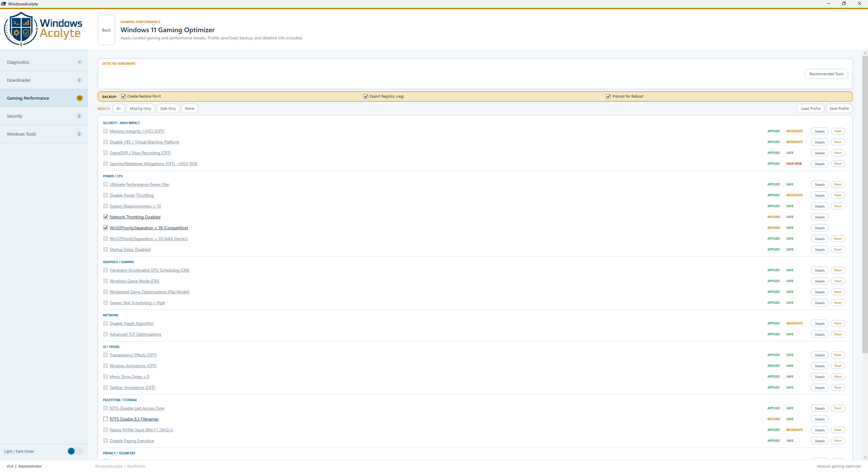The height and width of the screenshot is (472, 868).
Task: Open Details for Network Throttling Disabled
Action: click(x=820, y=217)
